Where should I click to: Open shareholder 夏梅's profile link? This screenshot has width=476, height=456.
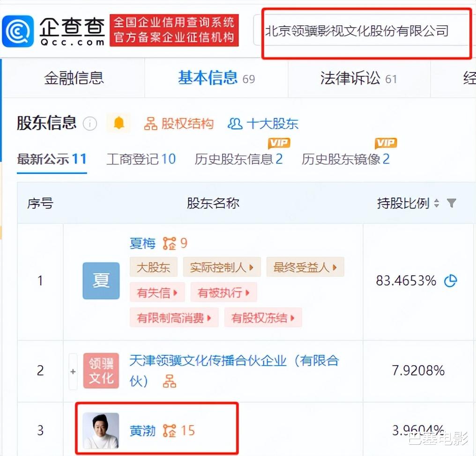point(143,243)
